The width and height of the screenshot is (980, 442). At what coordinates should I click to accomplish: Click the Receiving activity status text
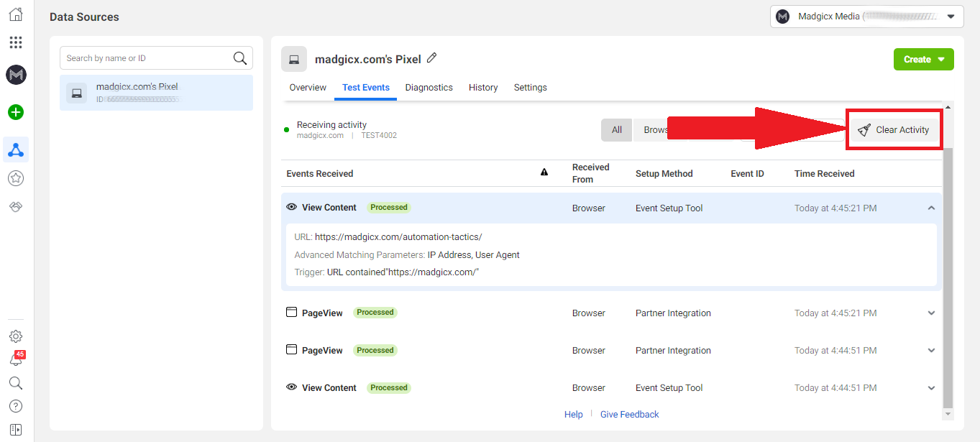[x=331, y=125]
